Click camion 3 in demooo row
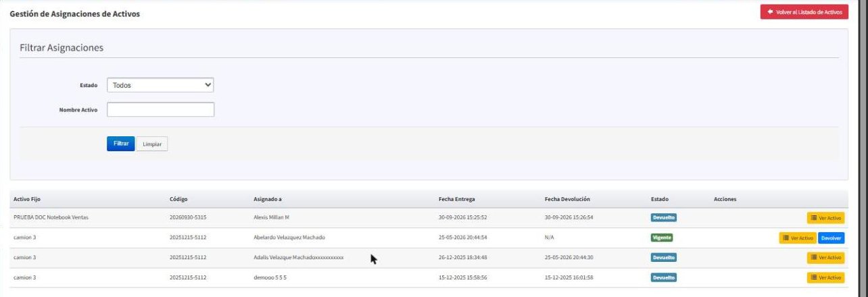The height and width of the screenshot is (297, 868). pos(24,277)
